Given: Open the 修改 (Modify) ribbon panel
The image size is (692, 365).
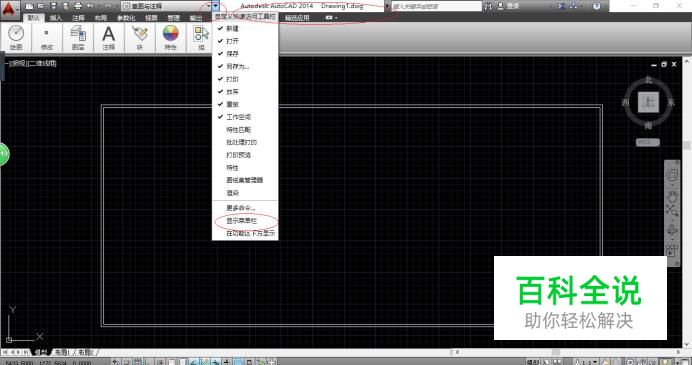Looking at the screenshot, I should 47,38.
